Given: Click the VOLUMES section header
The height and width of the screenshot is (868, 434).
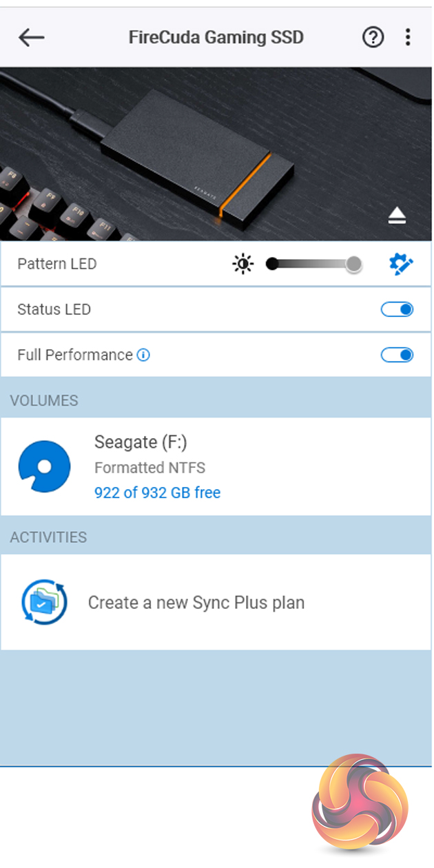Looking at the screenshot, I should 44,400.
